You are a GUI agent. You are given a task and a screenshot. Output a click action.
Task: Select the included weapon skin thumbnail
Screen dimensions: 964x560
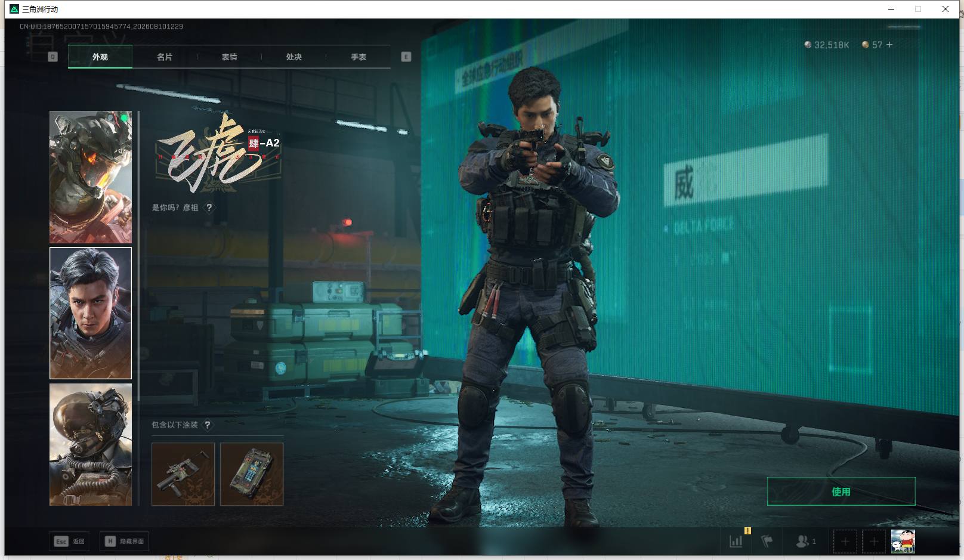(183, 474)
